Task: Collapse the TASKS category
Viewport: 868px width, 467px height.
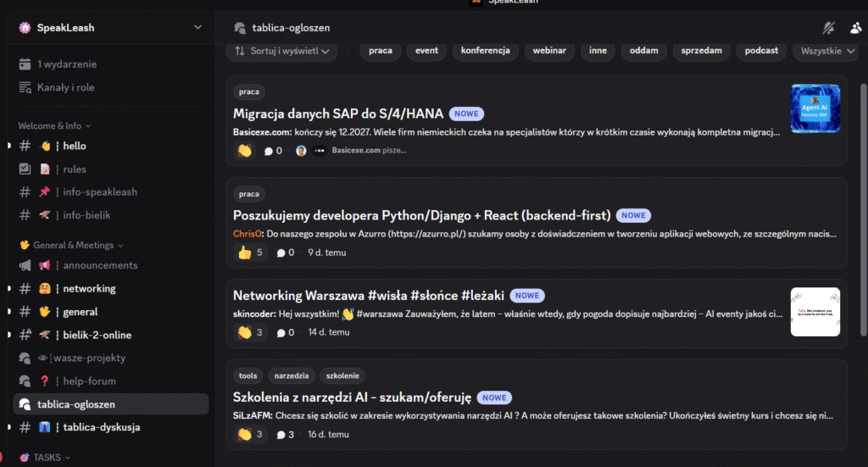Action: click(45, 458)
